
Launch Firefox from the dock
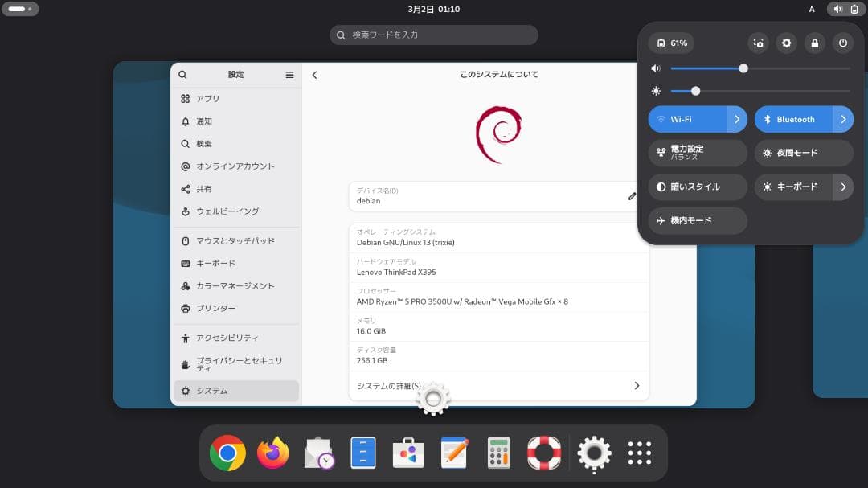coord(273,452)
